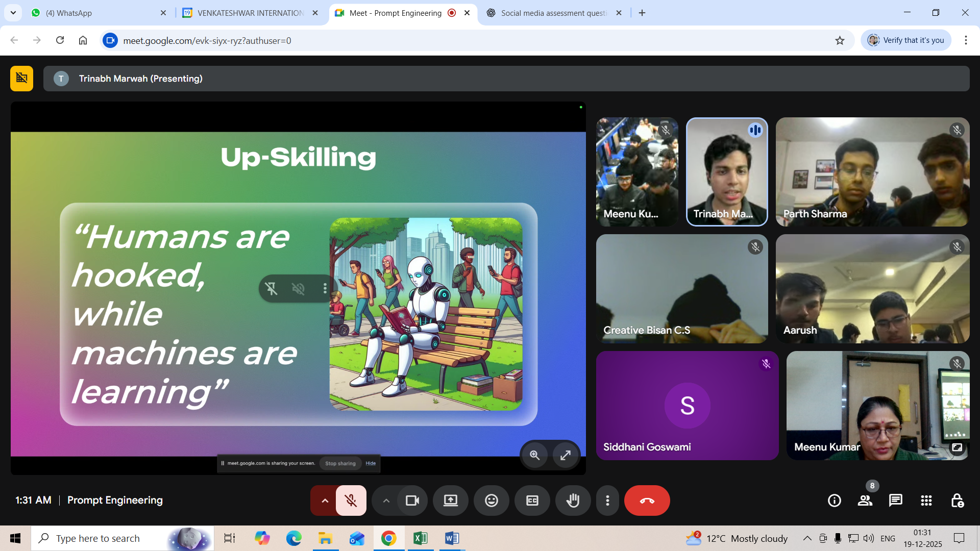Screen dimensions: 980x551
Task: Unmute the microphone toggle button
Action: point(351,500)
